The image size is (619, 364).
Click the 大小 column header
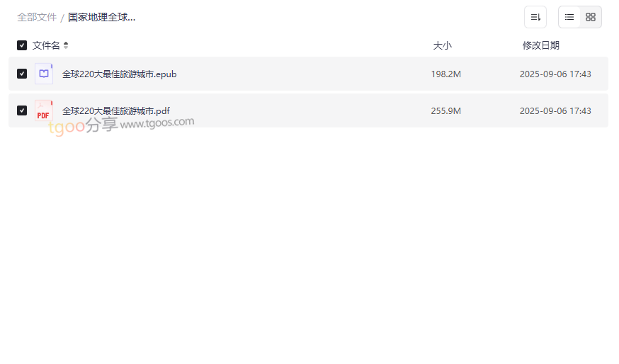click(x=442, y=45)
